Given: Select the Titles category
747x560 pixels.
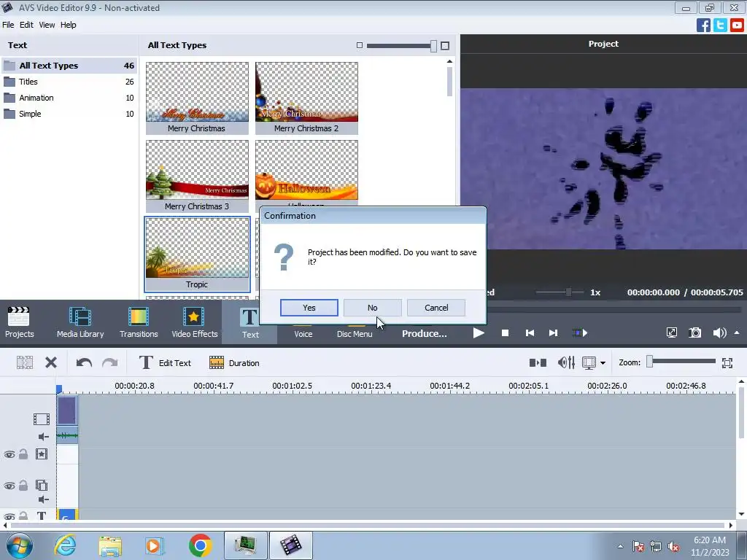Looking at the screenshot, I should [x=69, y=82].
